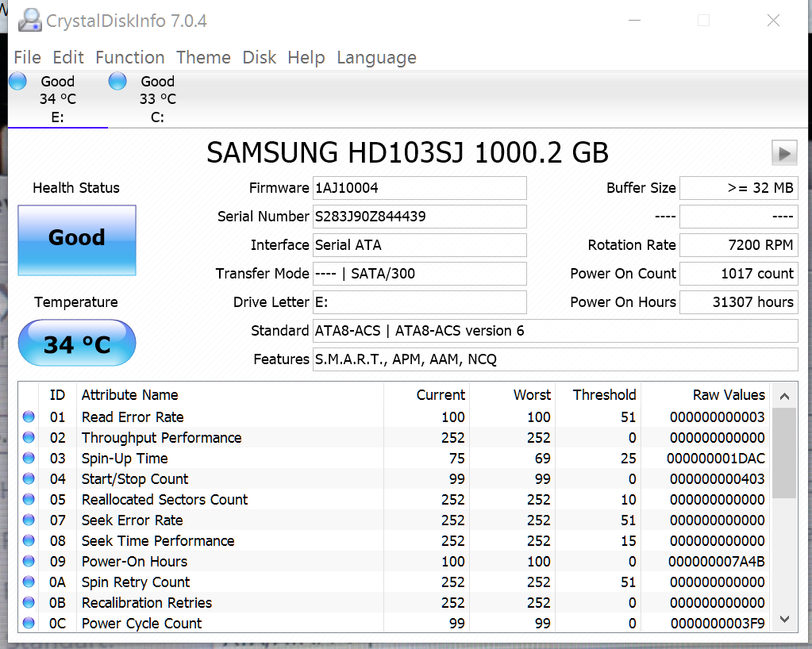
Task: Open the Theme menu
Action: pyautogui.click(x=203, y=58)
